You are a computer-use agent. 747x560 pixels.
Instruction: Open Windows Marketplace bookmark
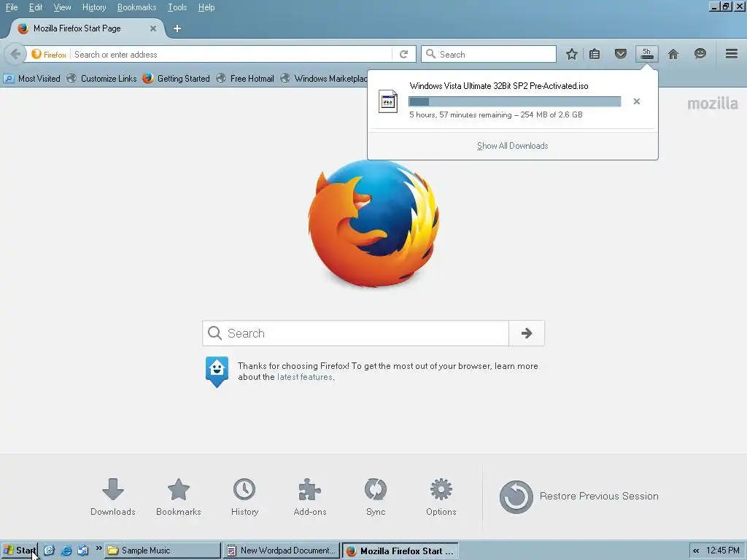coord(324,79)
